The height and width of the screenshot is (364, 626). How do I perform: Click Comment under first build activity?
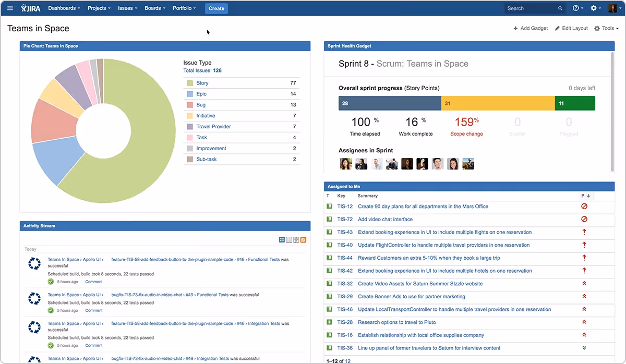point(94,282)
